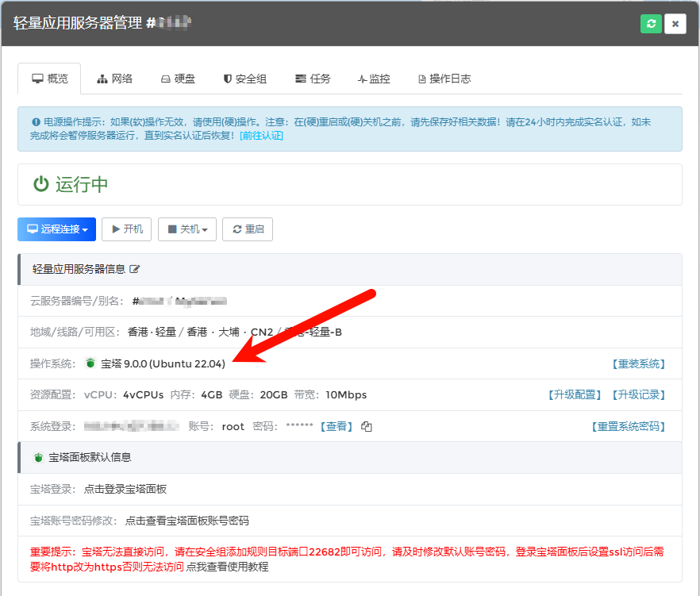The width and height of the screenshot is (700, 596).
Task: Click the 重置系统密码 reset password link
Action: pos(629,427)
